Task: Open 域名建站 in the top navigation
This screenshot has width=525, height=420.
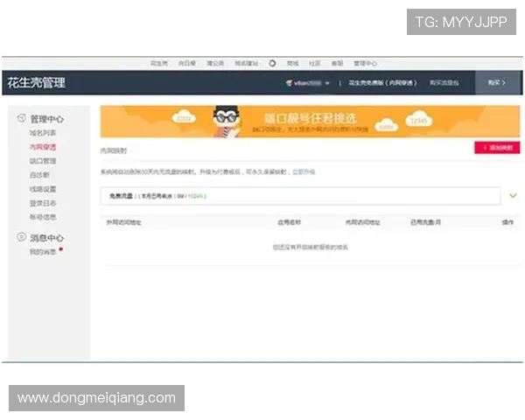Action: click(246, 63)
